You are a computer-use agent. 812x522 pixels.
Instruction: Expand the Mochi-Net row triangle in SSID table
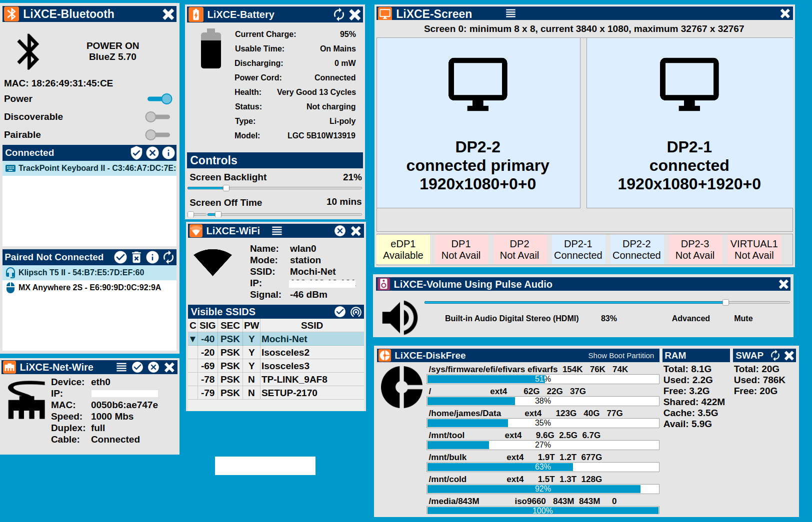tap(192, 339)
